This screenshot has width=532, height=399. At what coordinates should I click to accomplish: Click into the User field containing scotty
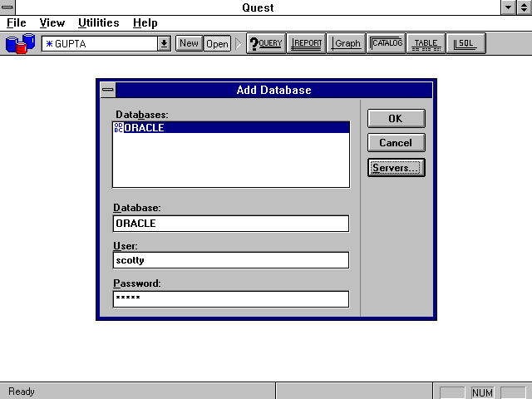tap(230, 260)
